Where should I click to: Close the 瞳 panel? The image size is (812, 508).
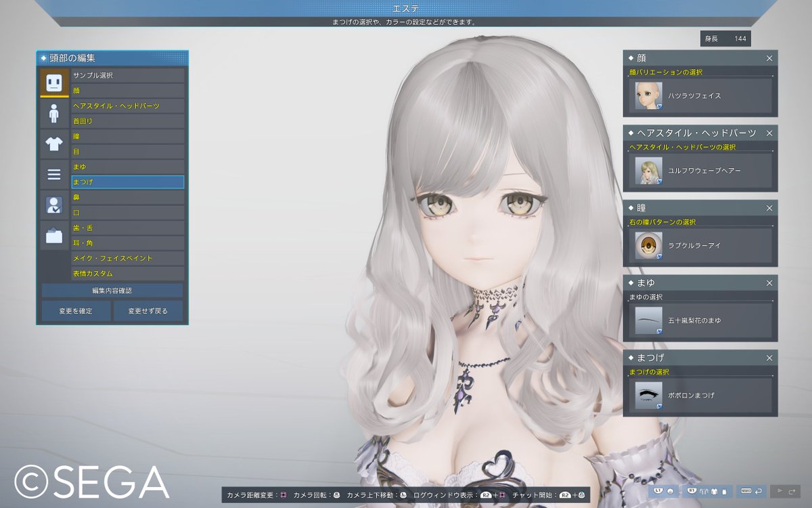click(x=769, y=208)
